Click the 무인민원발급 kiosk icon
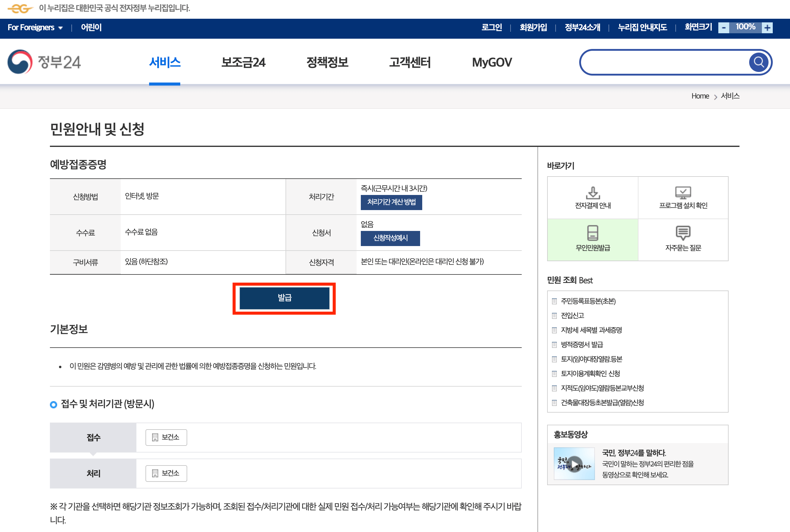 click(593, 233)
